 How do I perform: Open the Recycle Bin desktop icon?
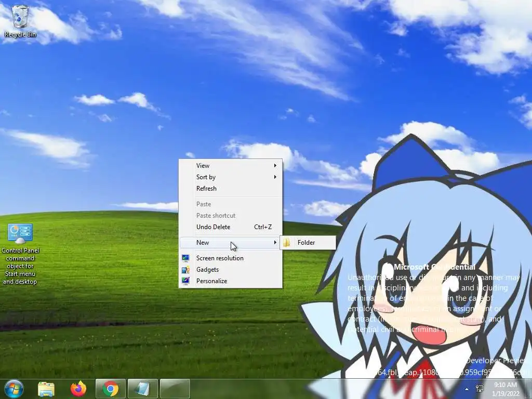pyautogui.click(x=20, y=21)
